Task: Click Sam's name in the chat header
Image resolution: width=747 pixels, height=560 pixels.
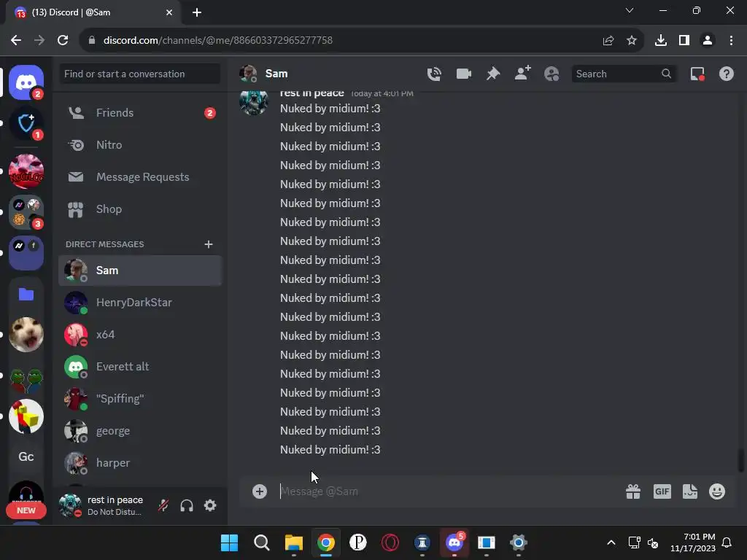Action: pos(276,74)
